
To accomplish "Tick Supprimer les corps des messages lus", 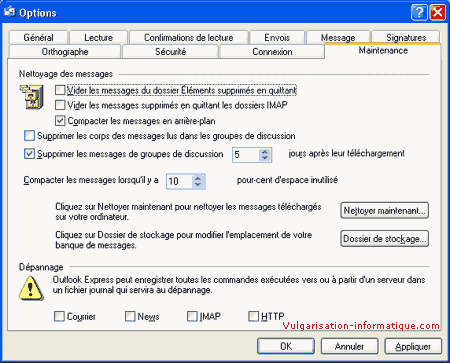I will tap(29, 136).
